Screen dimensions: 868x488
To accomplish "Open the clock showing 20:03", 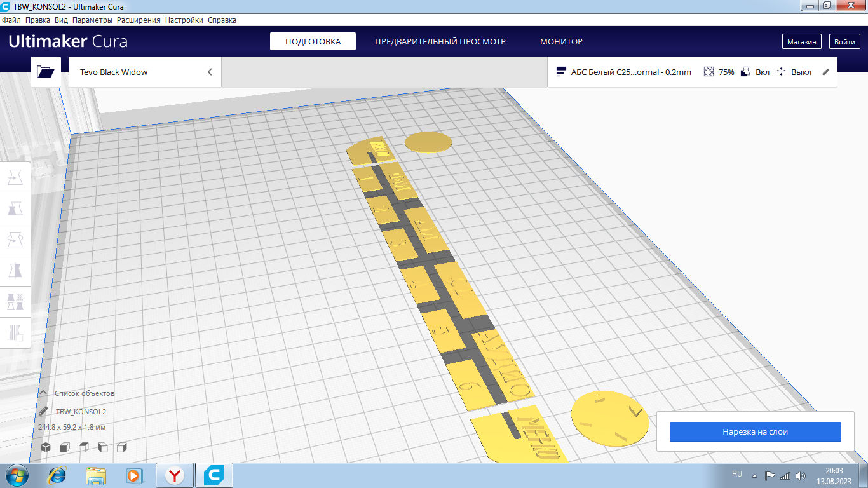I will [x=834, y=475].
